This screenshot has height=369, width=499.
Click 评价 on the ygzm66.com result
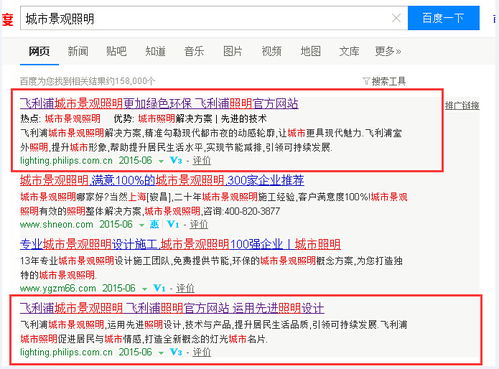pos(185,288)
